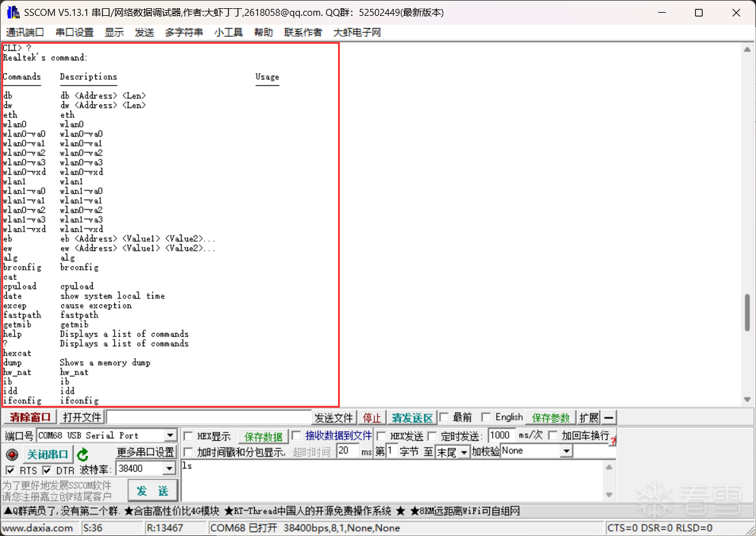Click the R:13467 received counter

pos(165,528)
